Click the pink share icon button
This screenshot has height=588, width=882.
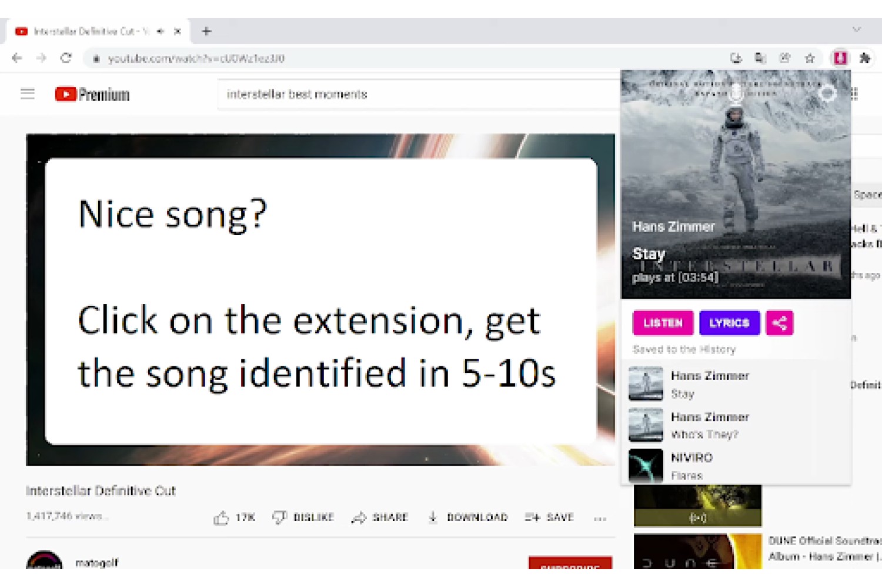tap(780, 323)
